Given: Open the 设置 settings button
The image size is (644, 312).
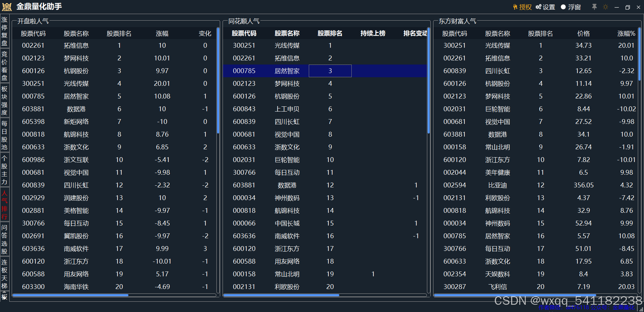Looking at the screenshot, I should 545,7.
